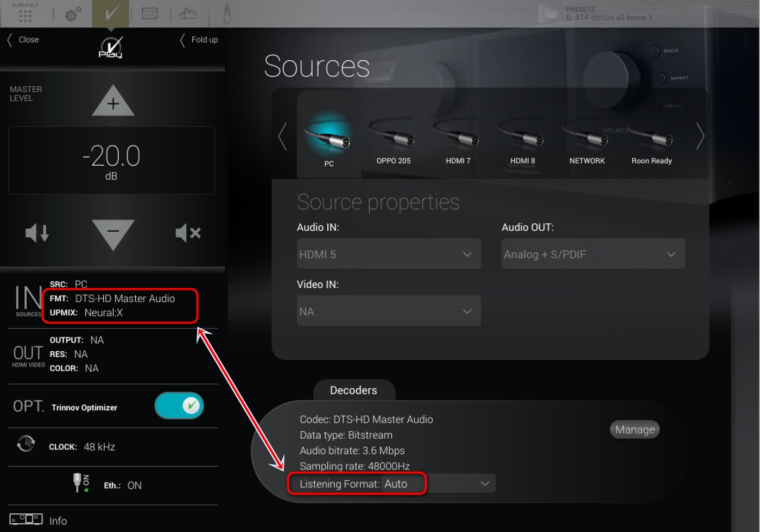
Task: Open the graph curve icon in top toolbar
Action: click(x=188, y=14)
